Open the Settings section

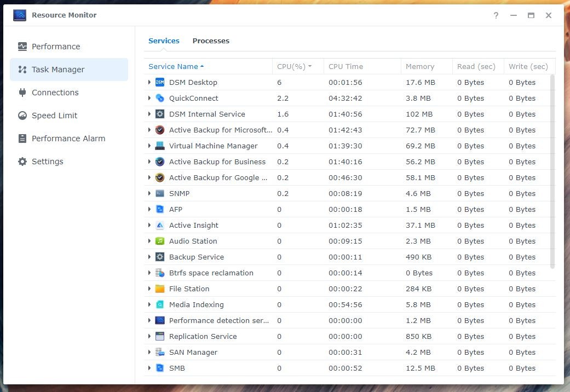point(69,162)
